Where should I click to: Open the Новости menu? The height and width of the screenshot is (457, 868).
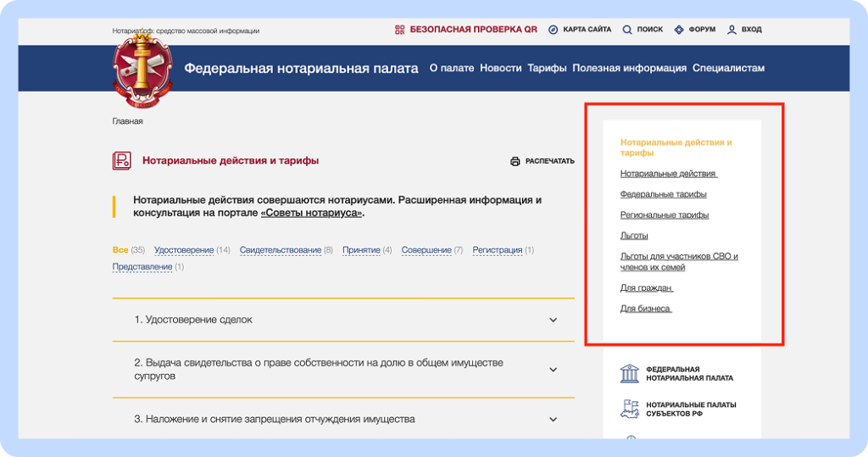click(x=500, y=68)
